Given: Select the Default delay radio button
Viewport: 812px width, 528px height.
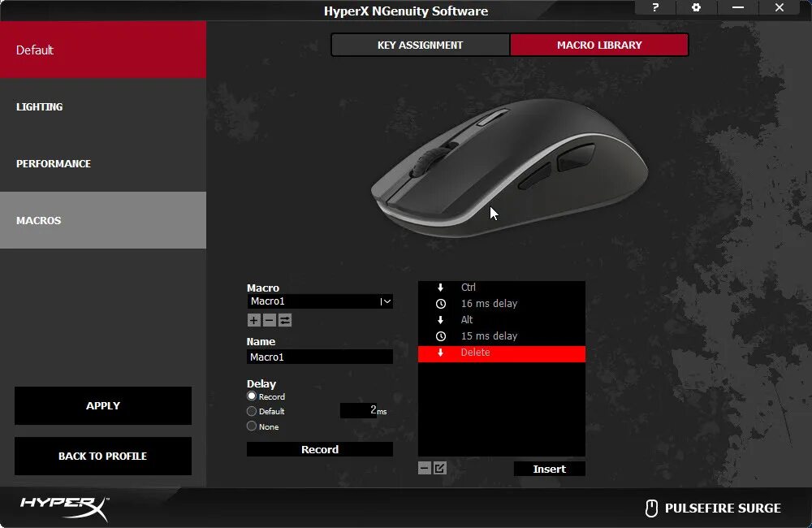Looking at the screenshot, I should [x=252, y=411].
